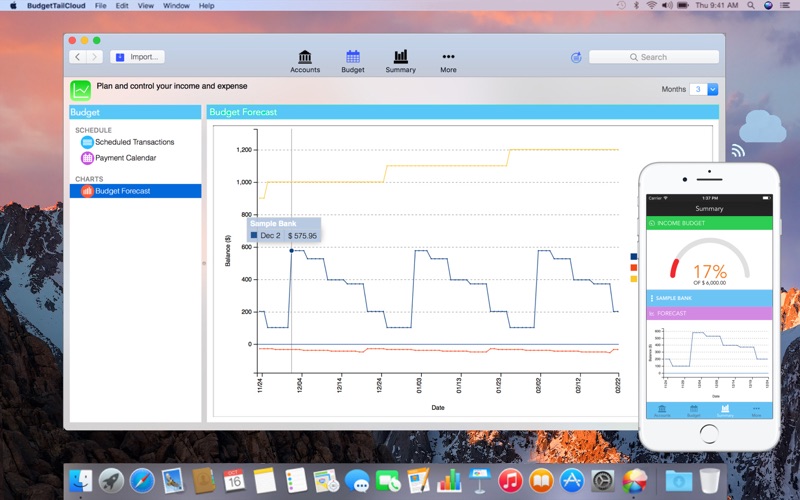
Task: Click the More toolbar icon
Action: 448,61
